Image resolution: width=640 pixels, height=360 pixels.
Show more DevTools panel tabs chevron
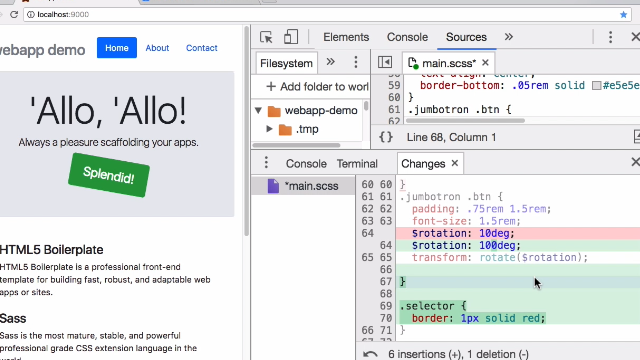[x=508, y=37]
